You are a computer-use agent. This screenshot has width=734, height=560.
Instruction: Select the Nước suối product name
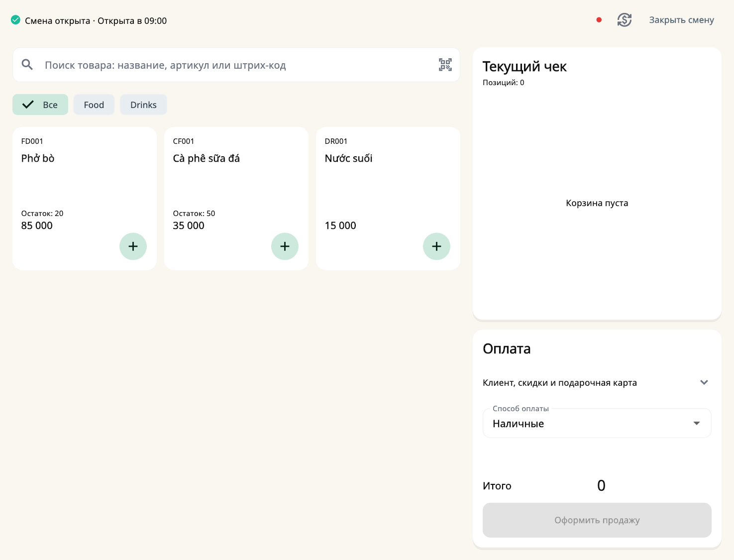[x=348, y=158]
